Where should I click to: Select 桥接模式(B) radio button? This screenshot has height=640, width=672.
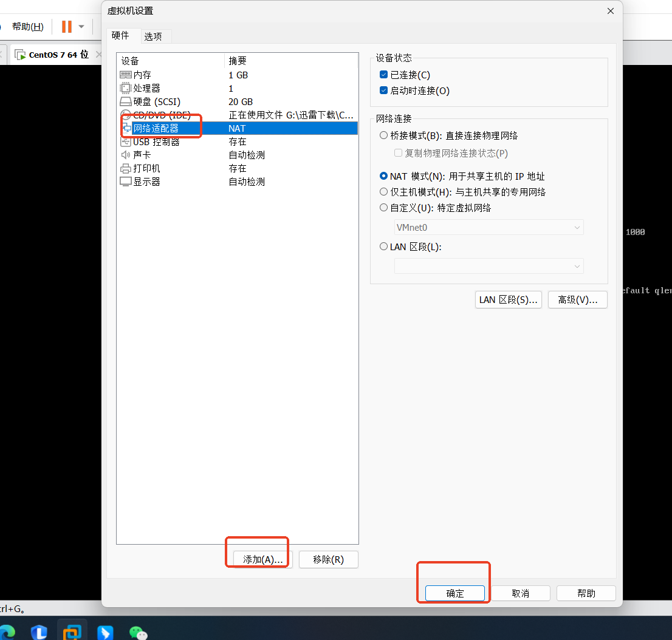[x=383, y=135]
